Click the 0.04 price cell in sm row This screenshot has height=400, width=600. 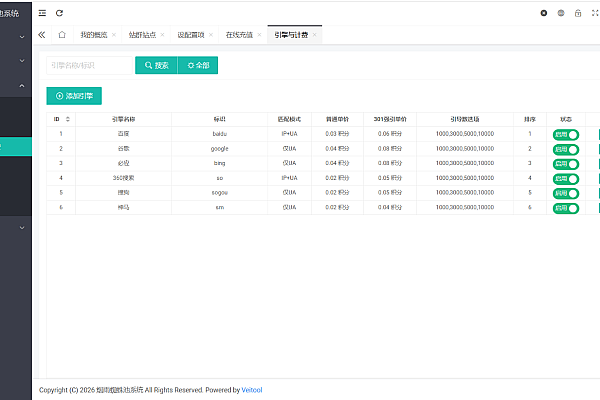(390, 207)
